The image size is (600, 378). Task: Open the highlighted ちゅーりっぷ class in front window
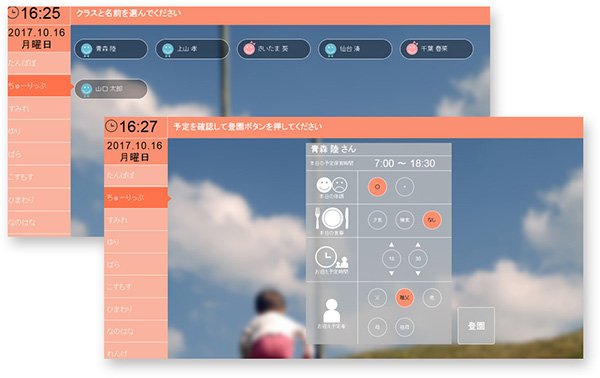point(136,197)
